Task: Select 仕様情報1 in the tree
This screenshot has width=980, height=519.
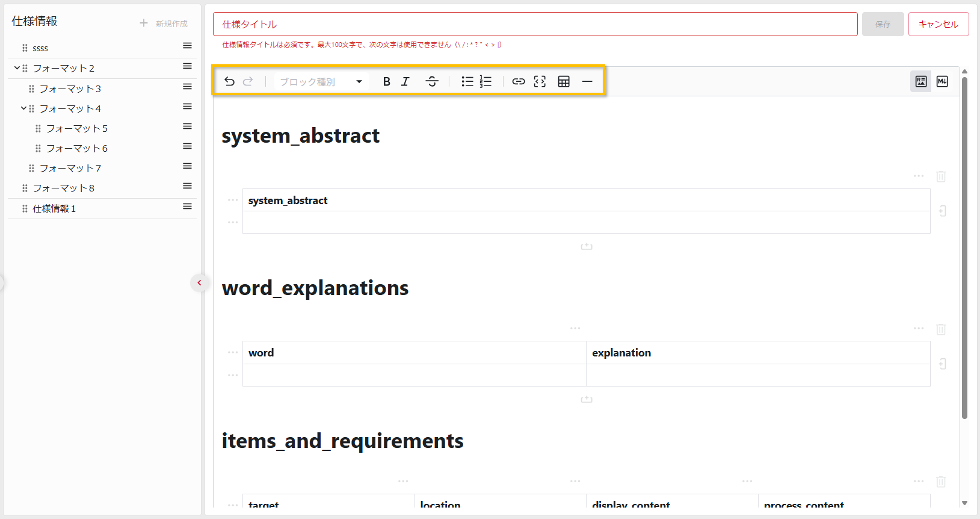Action: point(54,209)
